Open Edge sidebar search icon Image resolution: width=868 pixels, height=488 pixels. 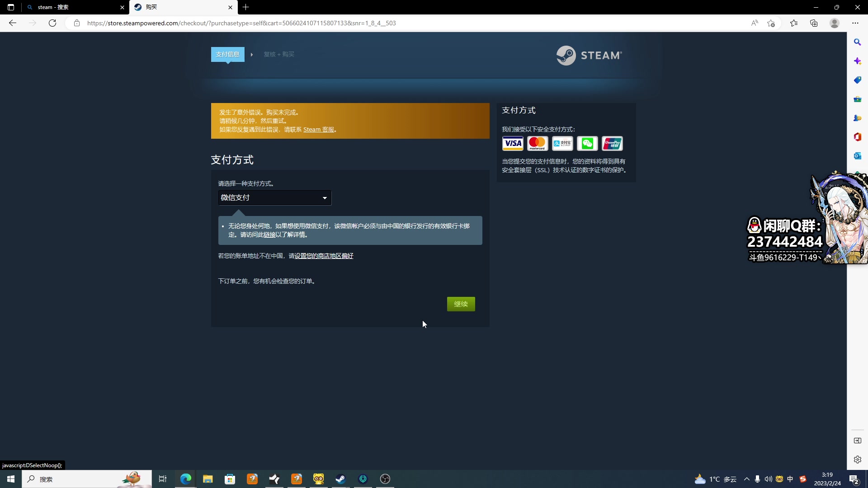click(x=858, y=42)
